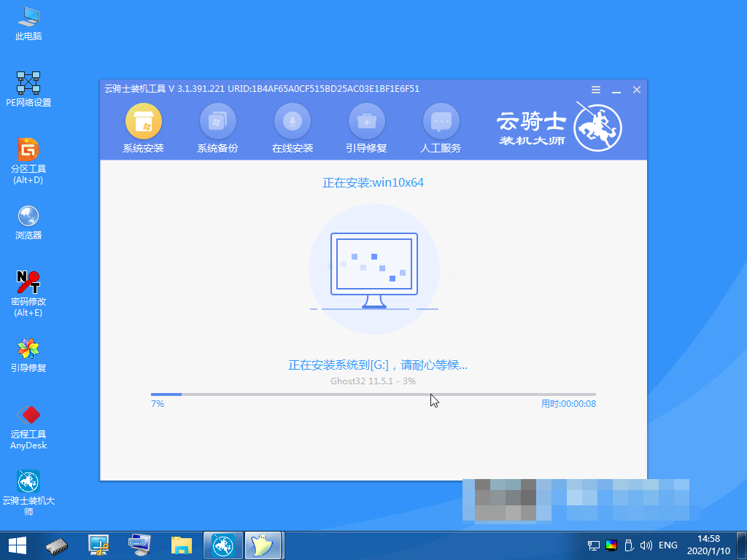Open 人工服务 tab

[441, 128]
